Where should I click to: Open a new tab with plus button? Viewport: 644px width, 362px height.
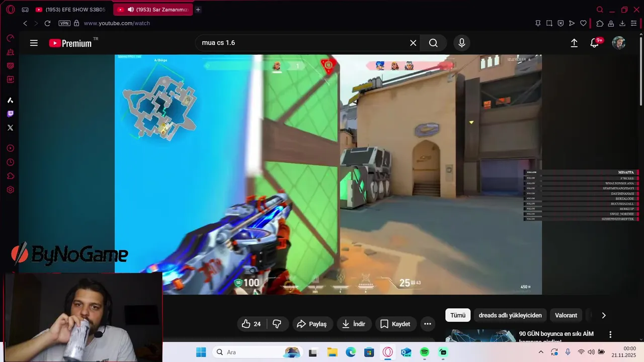point(198,10)
